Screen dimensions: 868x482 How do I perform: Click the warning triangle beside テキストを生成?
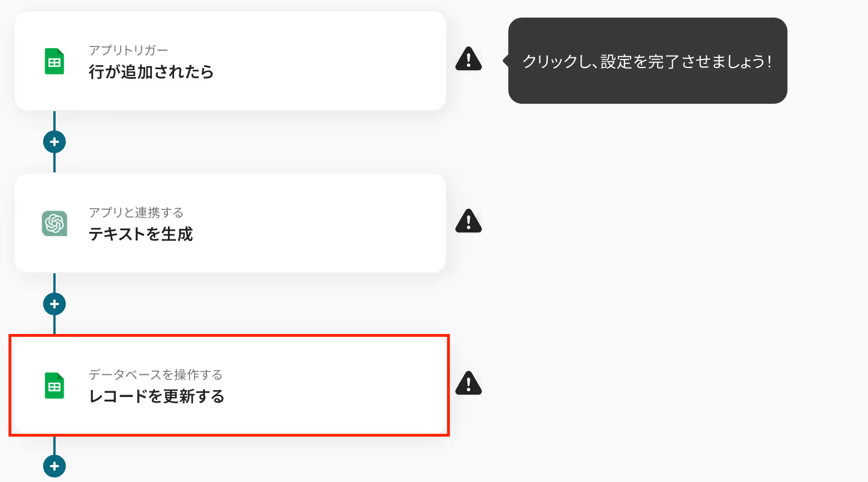coord(469,221)
